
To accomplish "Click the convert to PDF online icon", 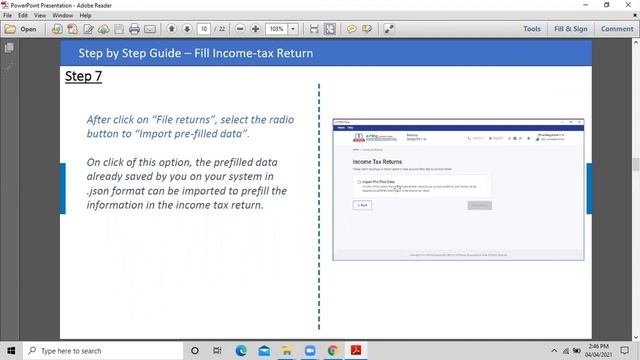I will [57, 29].
